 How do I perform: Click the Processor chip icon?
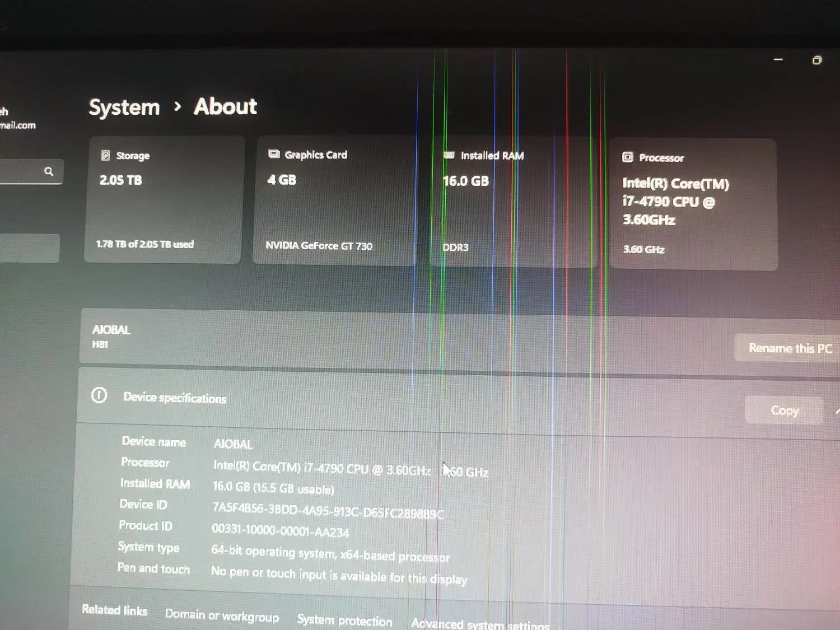(628, 157)
